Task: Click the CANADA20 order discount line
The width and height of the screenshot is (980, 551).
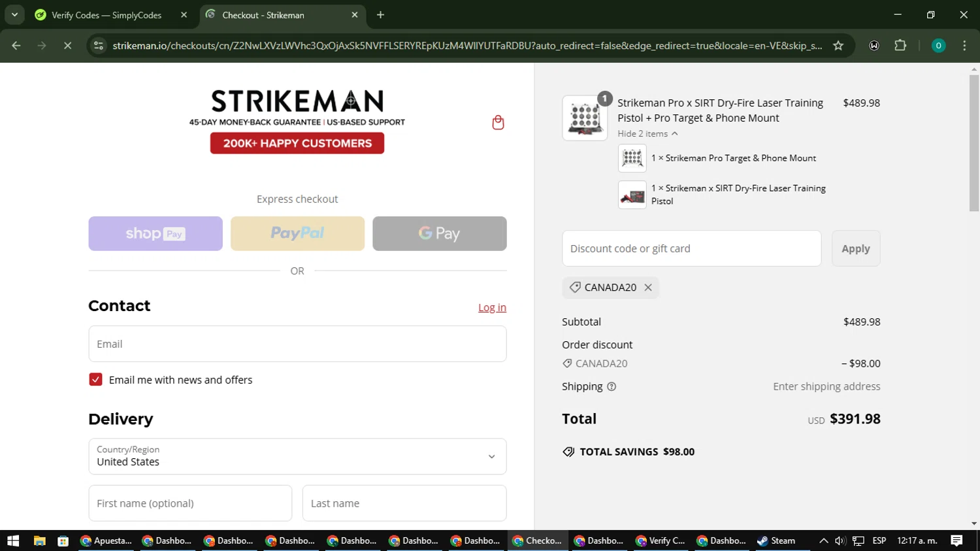Action: pyautogui.click(x=721, y=363)
